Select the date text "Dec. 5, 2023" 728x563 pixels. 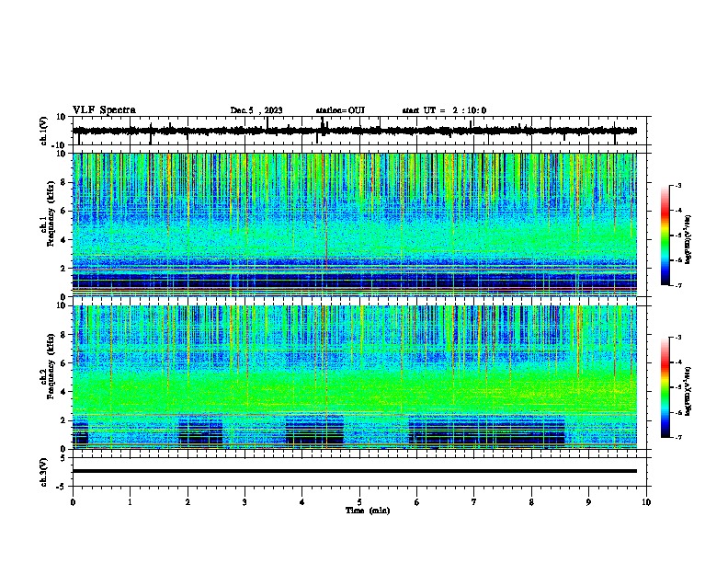point(256,110)
